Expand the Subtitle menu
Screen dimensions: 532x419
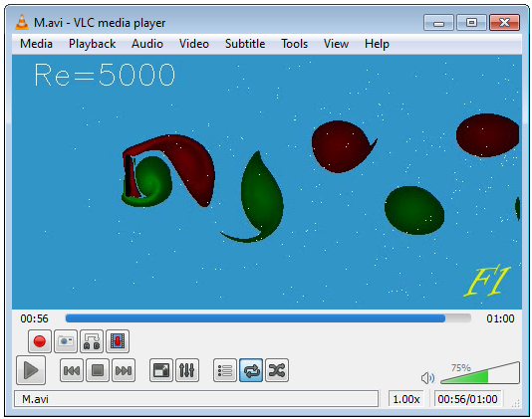coord(245,44)
